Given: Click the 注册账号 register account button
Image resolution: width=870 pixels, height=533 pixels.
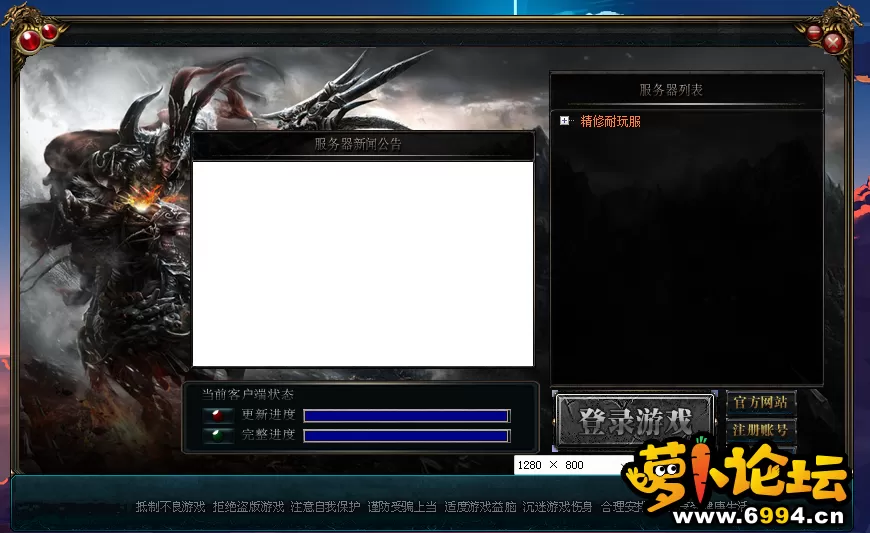Looking at the screenshot, I should [761, 429].
